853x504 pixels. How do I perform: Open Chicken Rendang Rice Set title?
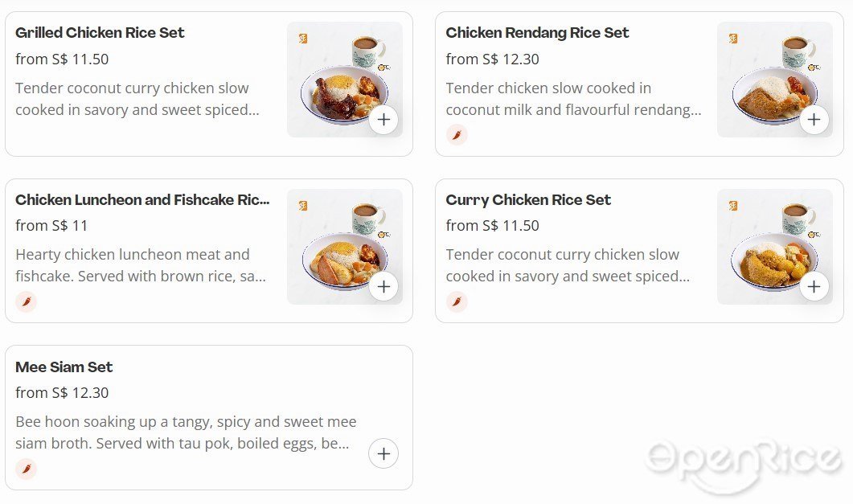click(537, 33)
